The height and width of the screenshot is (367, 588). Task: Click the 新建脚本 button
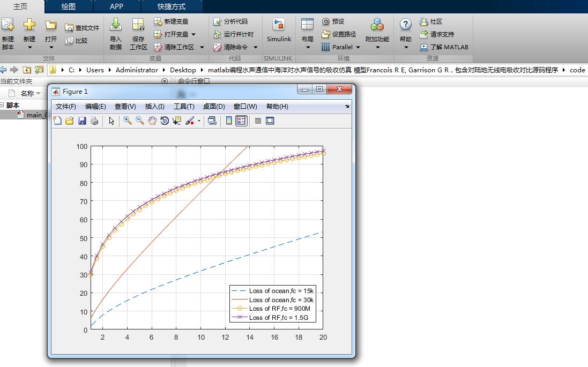[x=8, y=34]
